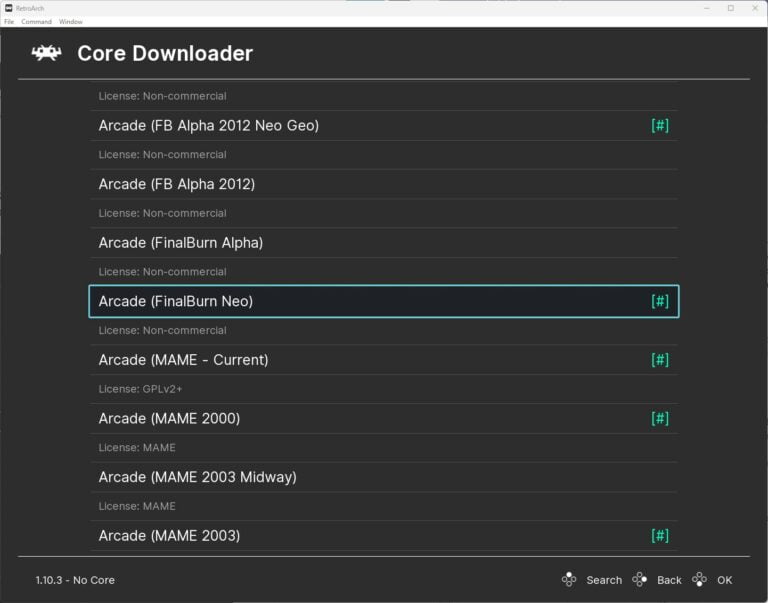Screen dimensions: 768x603
Task: Select the Arcade (FinalBurn Alpha) core
Action: [x=181, y=243]
